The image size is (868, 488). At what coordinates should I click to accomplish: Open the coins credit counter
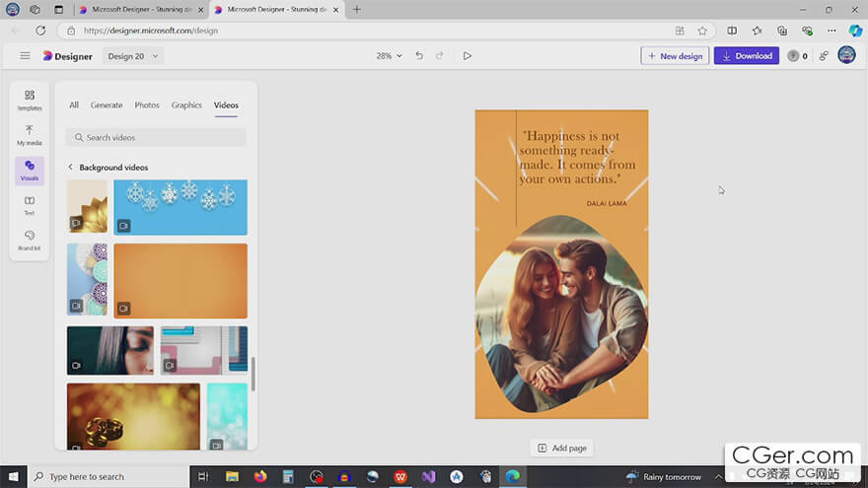click(x=797, y=56)
